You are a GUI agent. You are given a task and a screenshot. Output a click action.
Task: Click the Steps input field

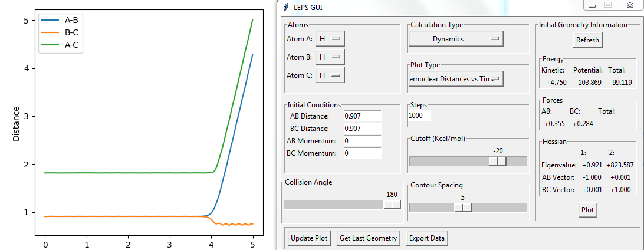[x=419, y=116]
